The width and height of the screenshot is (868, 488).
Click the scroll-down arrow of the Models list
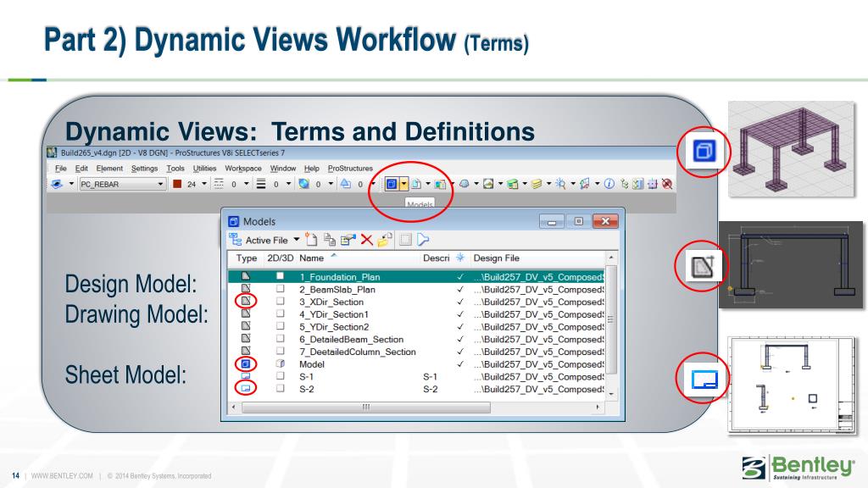tap(610, 393)
